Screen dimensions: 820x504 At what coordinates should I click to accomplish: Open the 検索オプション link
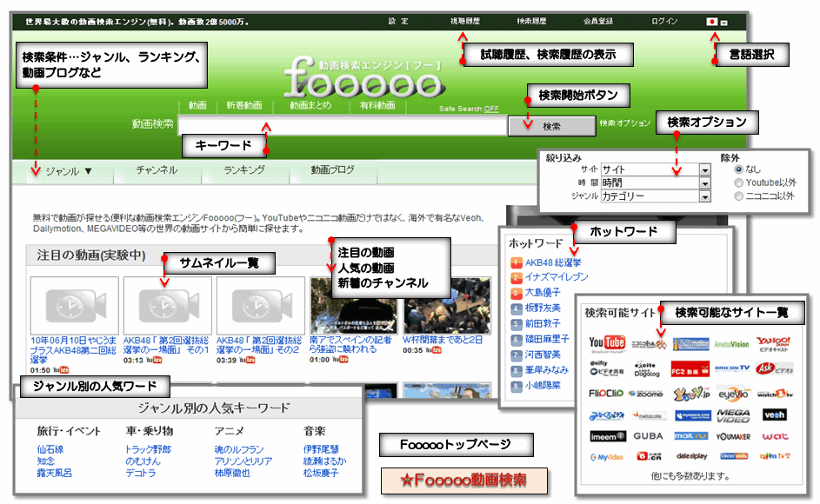coord(624,123)
